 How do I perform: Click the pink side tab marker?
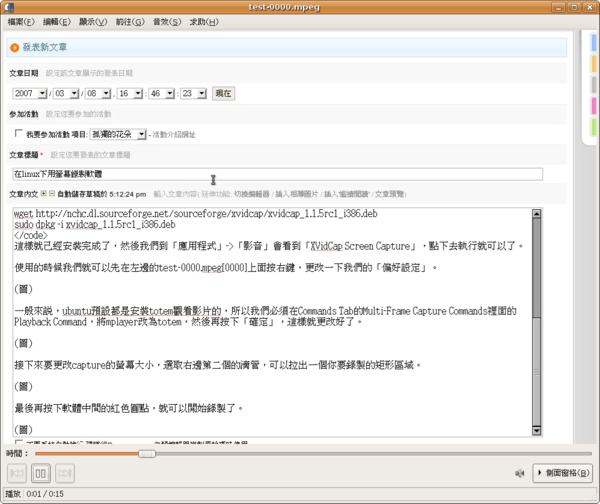[594, 106]
